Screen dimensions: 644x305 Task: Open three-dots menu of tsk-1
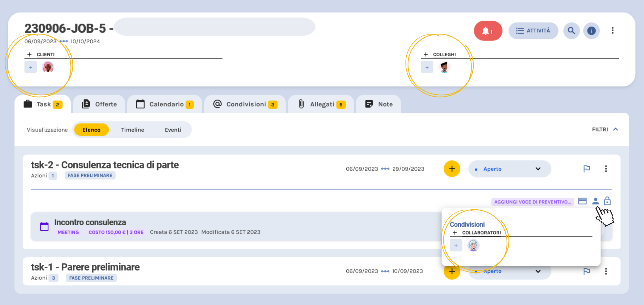pyautogui.click(x=606, y=271)
